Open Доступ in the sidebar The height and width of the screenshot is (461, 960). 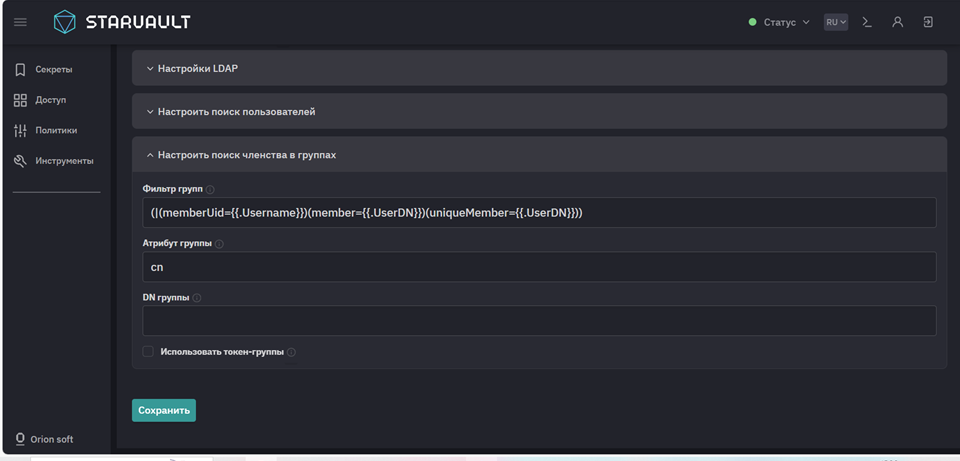50,100
